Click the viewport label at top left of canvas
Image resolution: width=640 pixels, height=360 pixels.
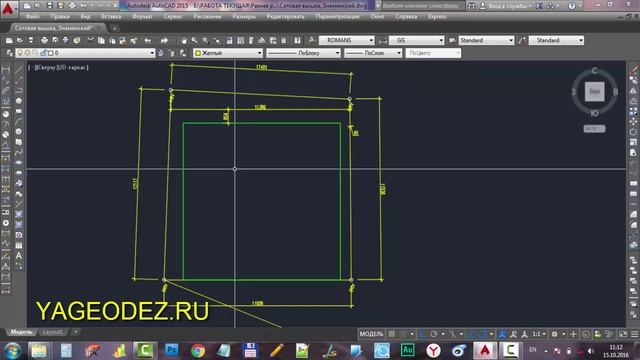click(x=58, y=67)
